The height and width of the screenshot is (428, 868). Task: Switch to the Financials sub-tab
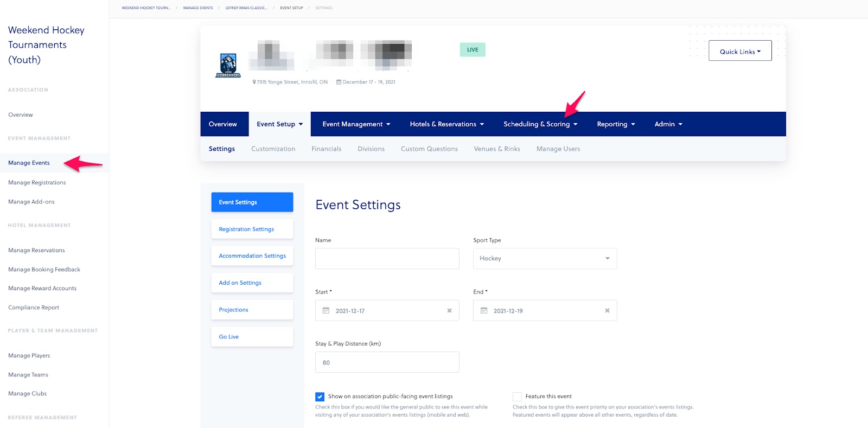coord(327,149)
